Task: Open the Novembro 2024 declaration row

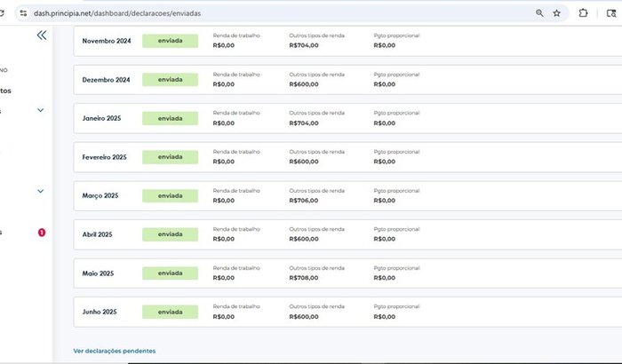Action: (347, 41)
